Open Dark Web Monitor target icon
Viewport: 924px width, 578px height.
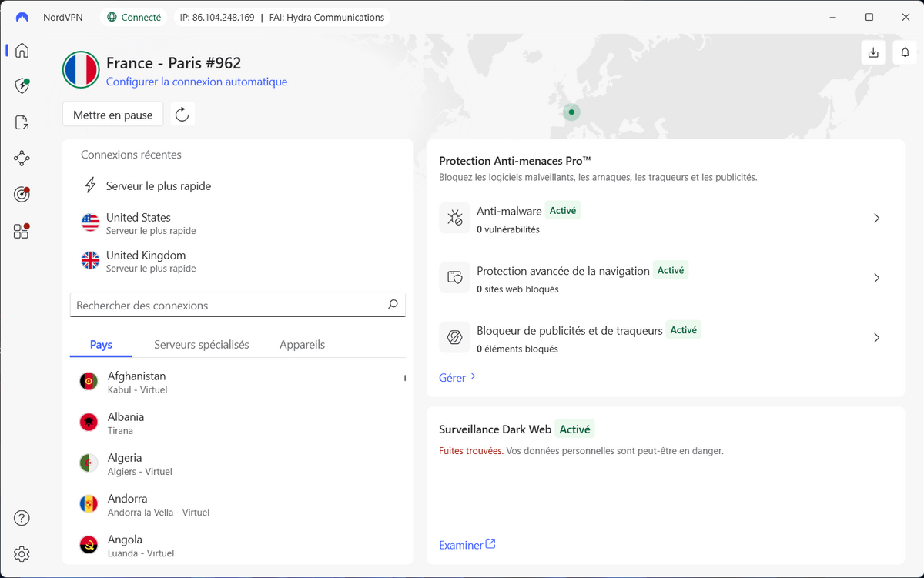coord(22,194)
